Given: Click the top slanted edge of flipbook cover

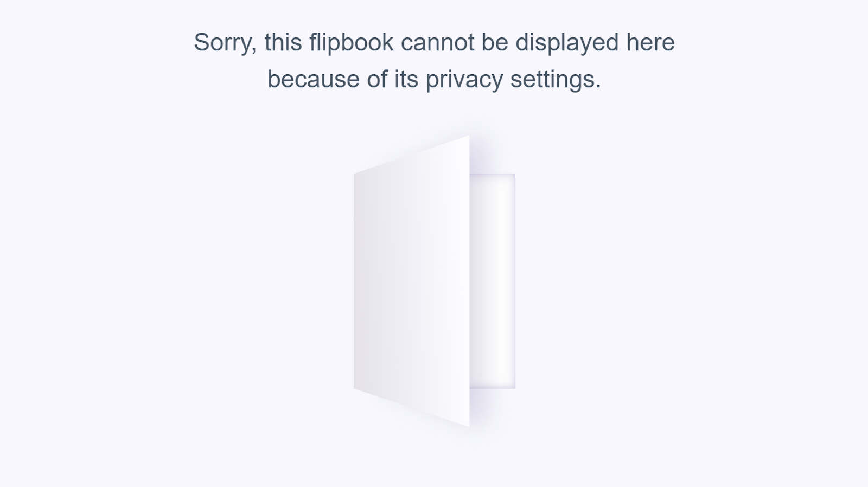Looking at the screenshot, I should coord(411,155).
